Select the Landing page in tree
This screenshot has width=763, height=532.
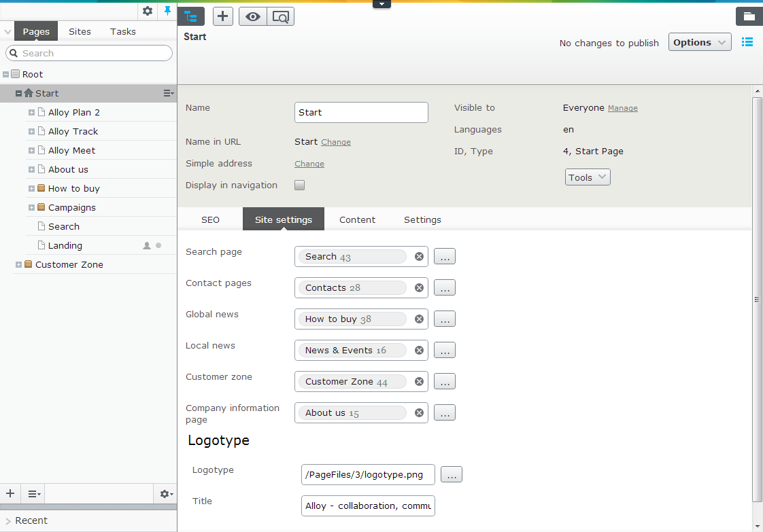(65, 245)
